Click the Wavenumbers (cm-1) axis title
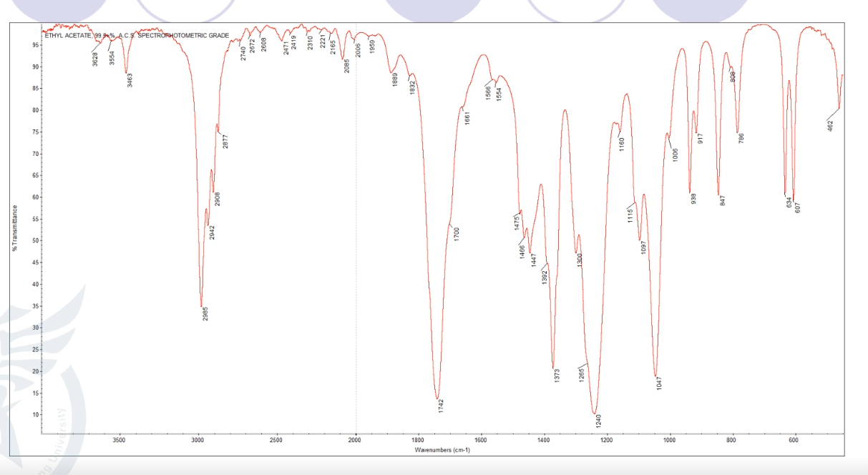This screenshot has width=868, height=475. [x=442, y=450]
